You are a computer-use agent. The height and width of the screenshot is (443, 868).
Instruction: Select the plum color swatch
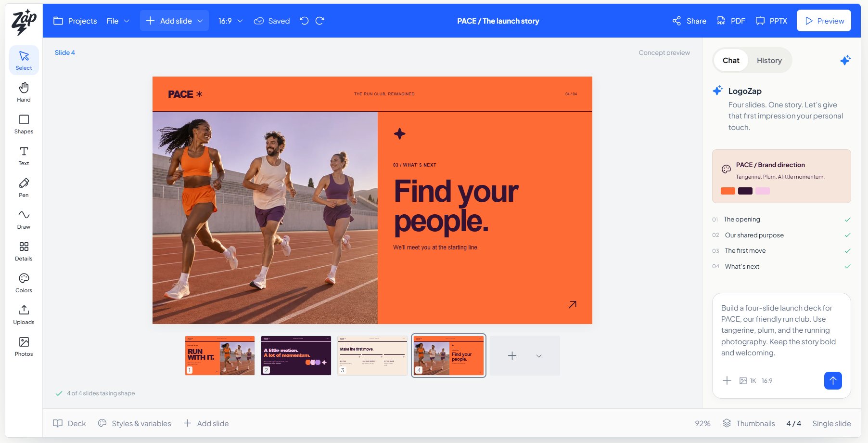[745, 191]
